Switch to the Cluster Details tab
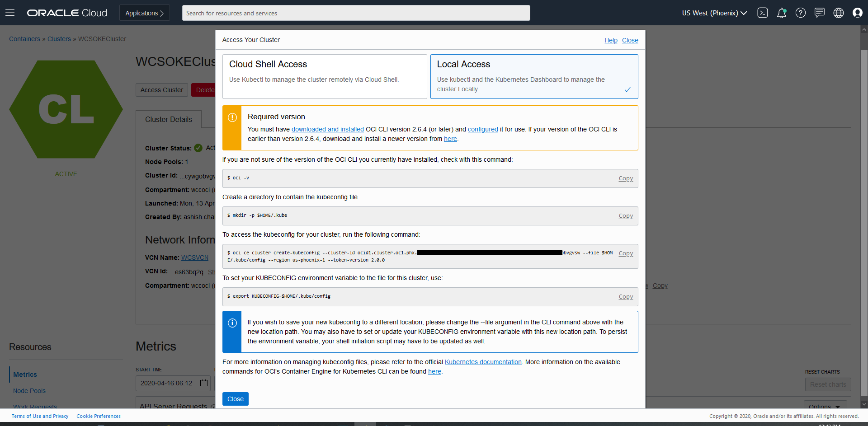 tap(169, 119)
